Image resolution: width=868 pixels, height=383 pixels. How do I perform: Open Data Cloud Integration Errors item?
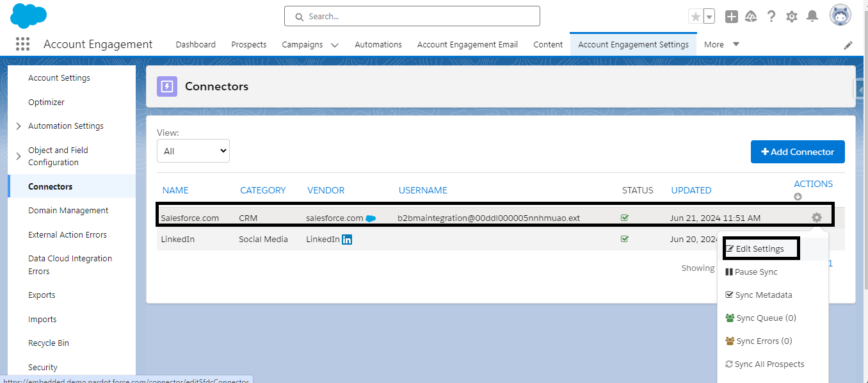pyautogui.click(x=70, y=265)
